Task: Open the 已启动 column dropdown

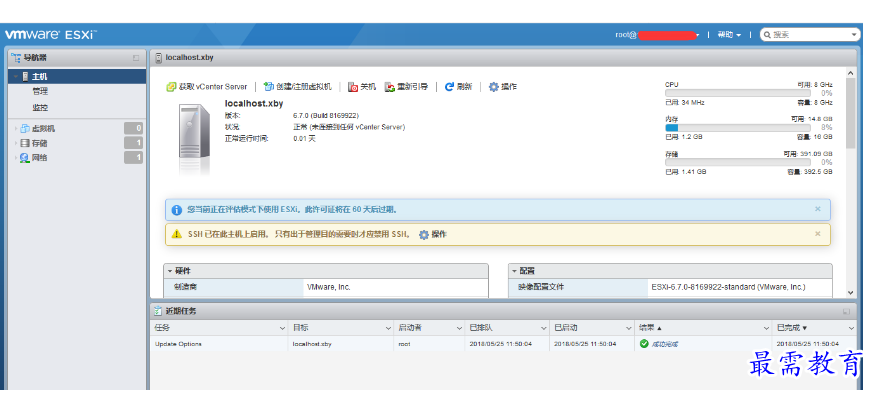Action: [x=628, y=328]
